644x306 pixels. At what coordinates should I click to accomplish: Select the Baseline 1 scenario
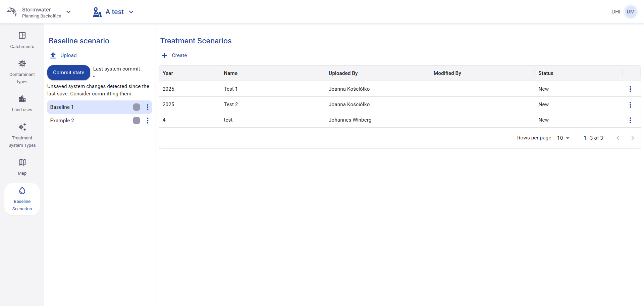[x=100, y=107]
